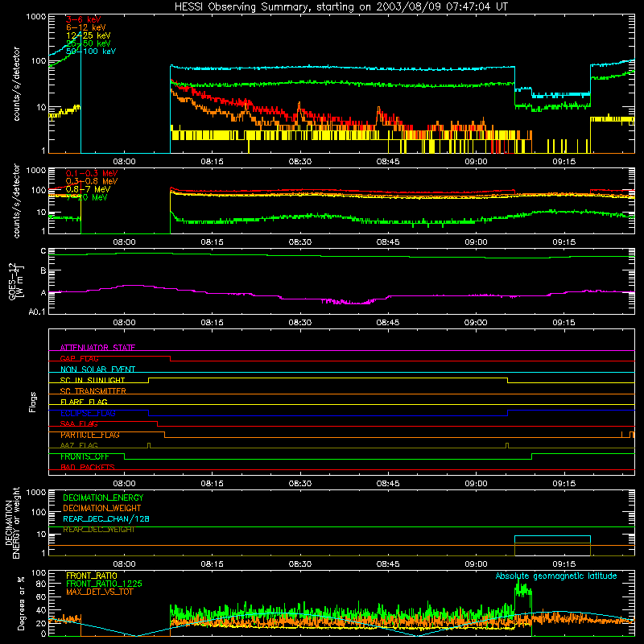Click the MAX_DET_VS_TOT legend label
Image resolution: width=644 pixels, height=644 pixels.
pyautogui.click(x=100, y=592)
